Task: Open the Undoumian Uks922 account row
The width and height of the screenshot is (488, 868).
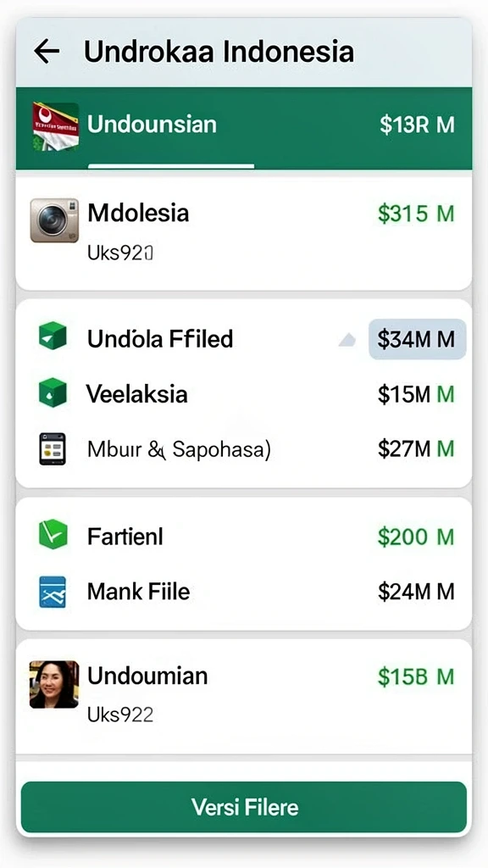Action: click(x=244, y=697)
